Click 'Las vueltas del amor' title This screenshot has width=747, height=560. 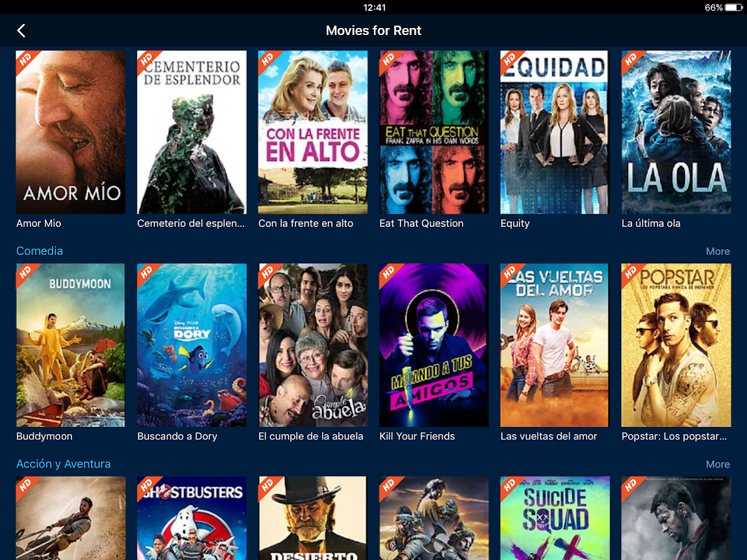tap(548, 436)
